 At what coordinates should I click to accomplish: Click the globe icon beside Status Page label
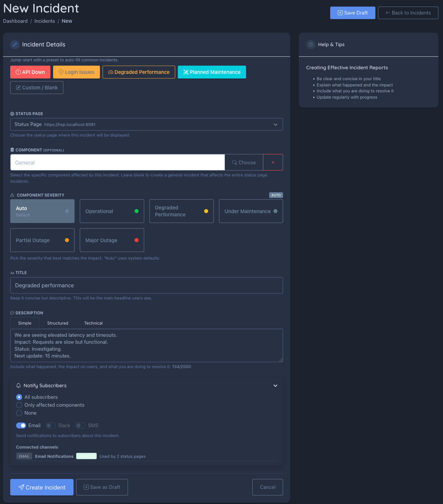point(12,113)
